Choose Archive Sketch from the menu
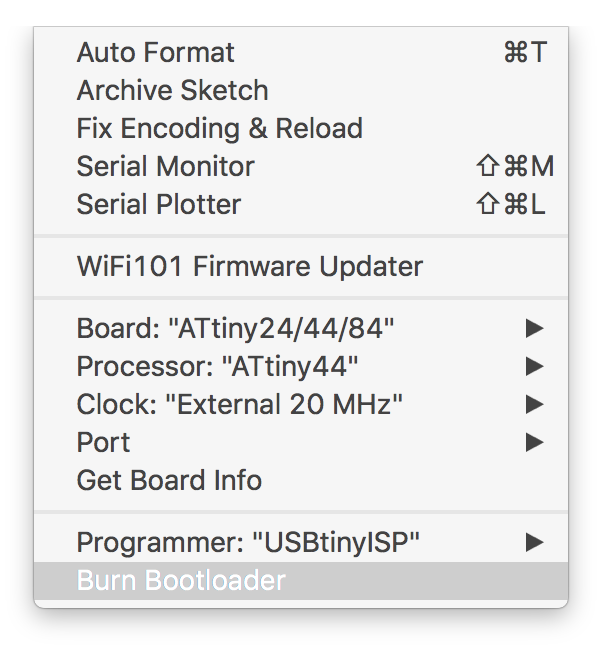This screenshot has width=602, height=650. click(301, 90)
